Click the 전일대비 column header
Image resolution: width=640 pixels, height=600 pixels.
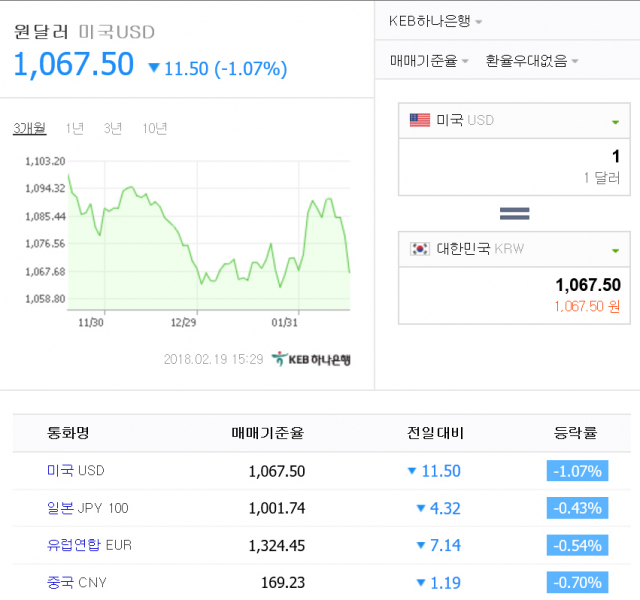pyautogui.click(x=436, y=433)
